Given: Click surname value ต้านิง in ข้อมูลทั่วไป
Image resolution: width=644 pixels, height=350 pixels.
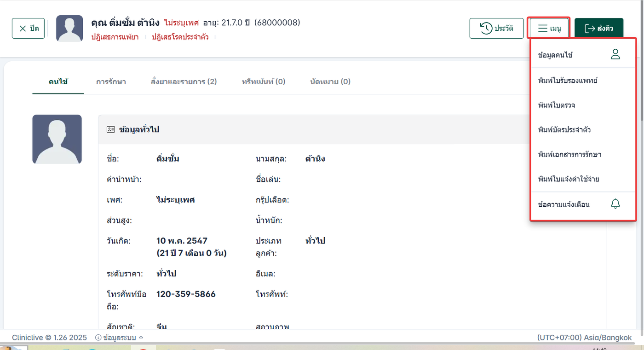Looking at the screenshot, I should click(315, 159).
